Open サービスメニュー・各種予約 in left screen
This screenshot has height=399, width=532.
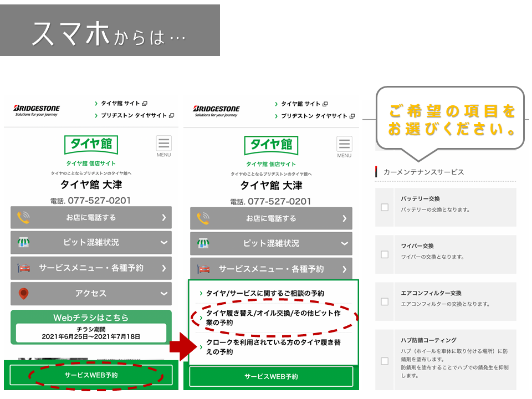(91, 268)
